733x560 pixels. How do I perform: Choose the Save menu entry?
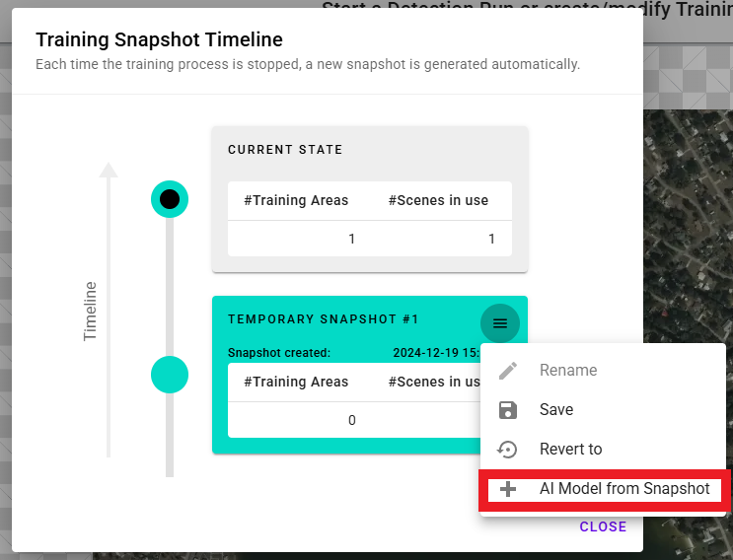tap(556, 410)
